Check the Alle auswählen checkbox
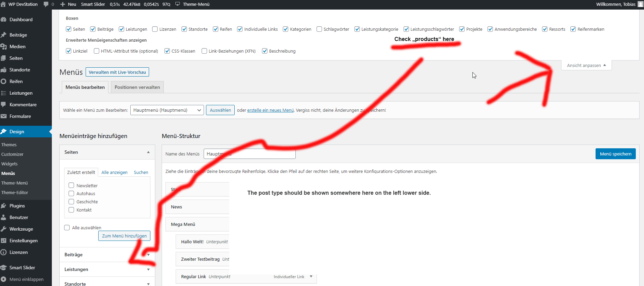The image size is (644, 286). pos(67,228)
